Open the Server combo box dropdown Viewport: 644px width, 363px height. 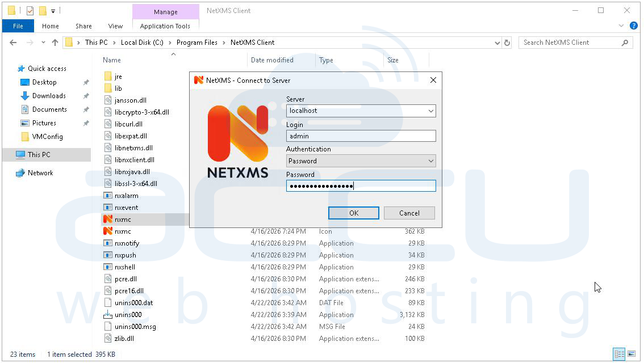430,111
